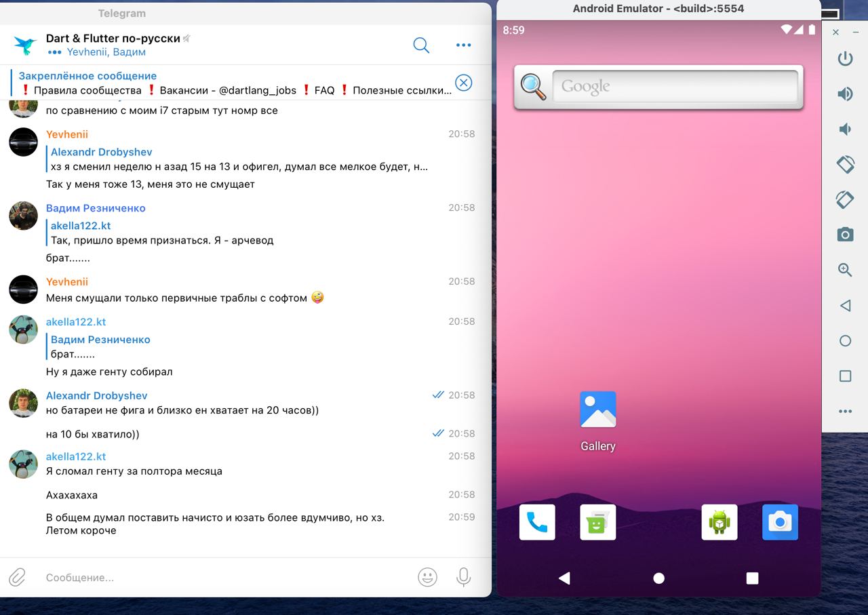Viewport: 868px width, 615px height.
Task: Open the penguin avatar beside 'Я сломал генту'
Action: coord(23,464)
